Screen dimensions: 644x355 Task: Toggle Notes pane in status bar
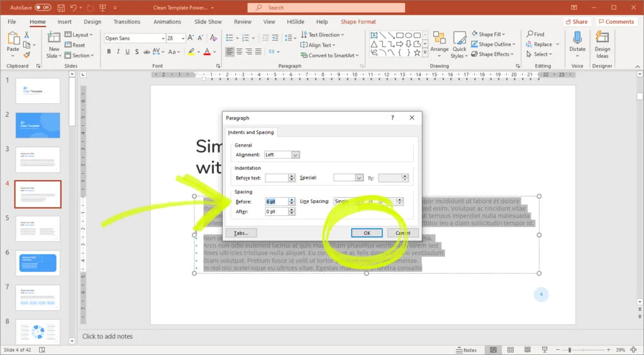[466, 350]
